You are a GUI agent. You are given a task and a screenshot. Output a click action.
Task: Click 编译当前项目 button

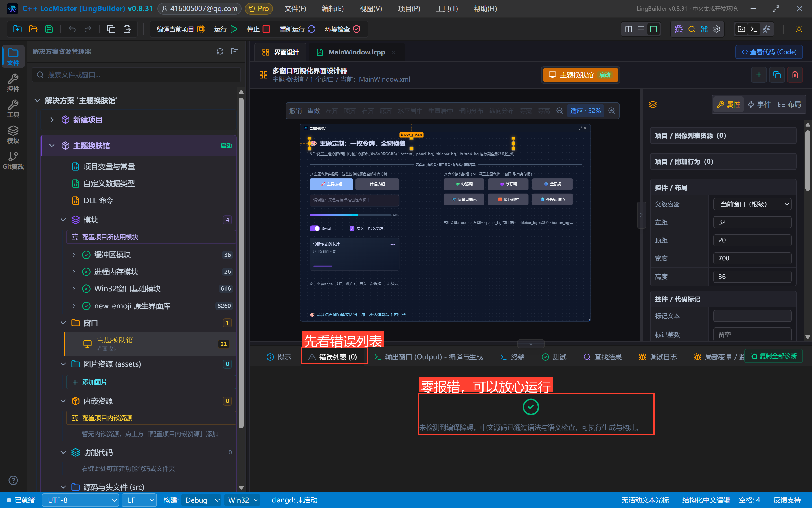pyautogui.click(x=181, y=29)
